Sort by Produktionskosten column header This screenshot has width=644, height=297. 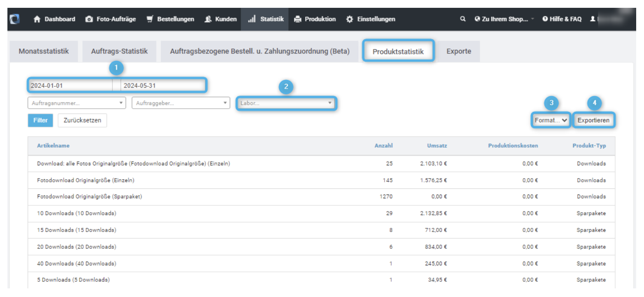click(x=513, y=146)
